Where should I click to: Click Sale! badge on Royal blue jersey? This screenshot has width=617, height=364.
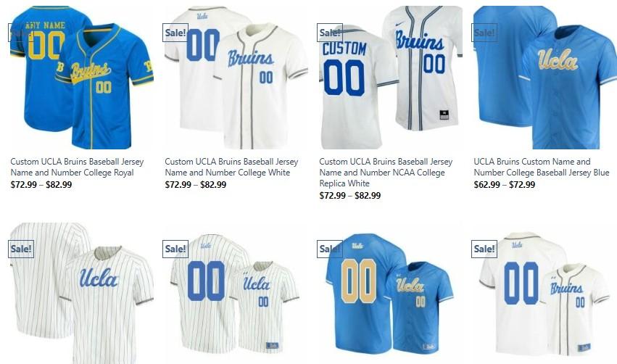coord(21,33)
